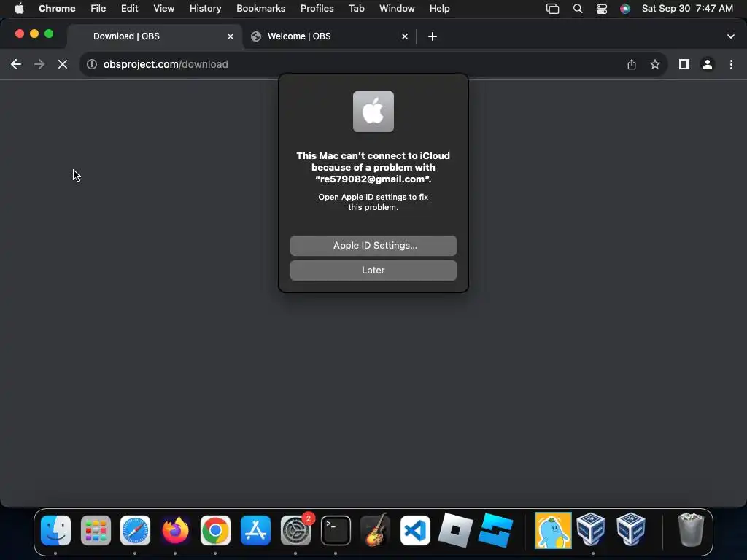Open the right VirtualBox cube icon in Dock
The height and width of the screenshot is (560, 747).
click(x=631, y=530)
